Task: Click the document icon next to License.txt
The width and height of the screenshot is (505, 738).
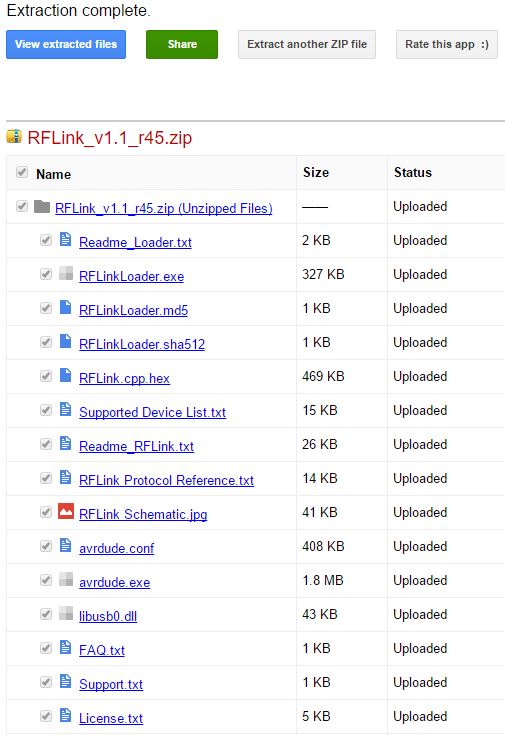Action: 66,715
